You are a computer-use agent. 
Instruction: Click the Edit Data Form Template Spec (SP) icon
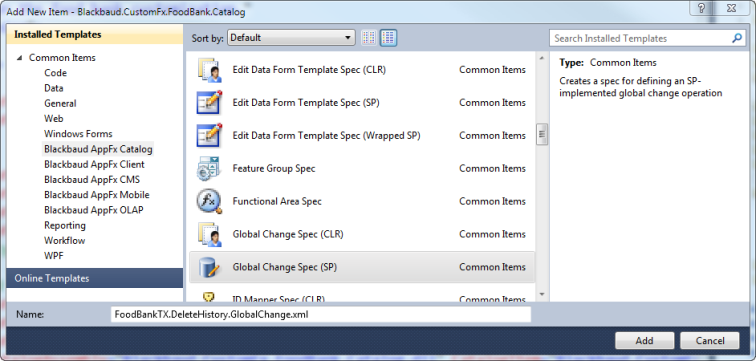[209, 103]
